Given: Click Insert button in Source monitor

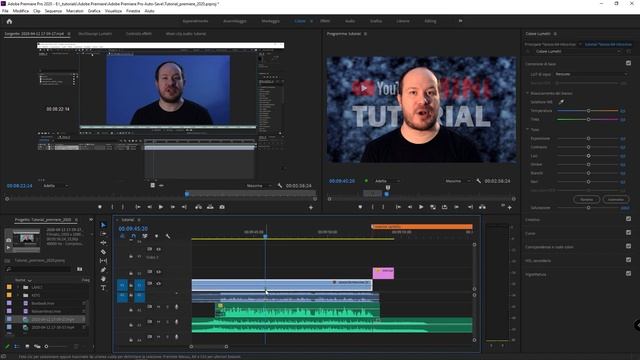Looking at the screenshot, I should [x=198, y=207].
